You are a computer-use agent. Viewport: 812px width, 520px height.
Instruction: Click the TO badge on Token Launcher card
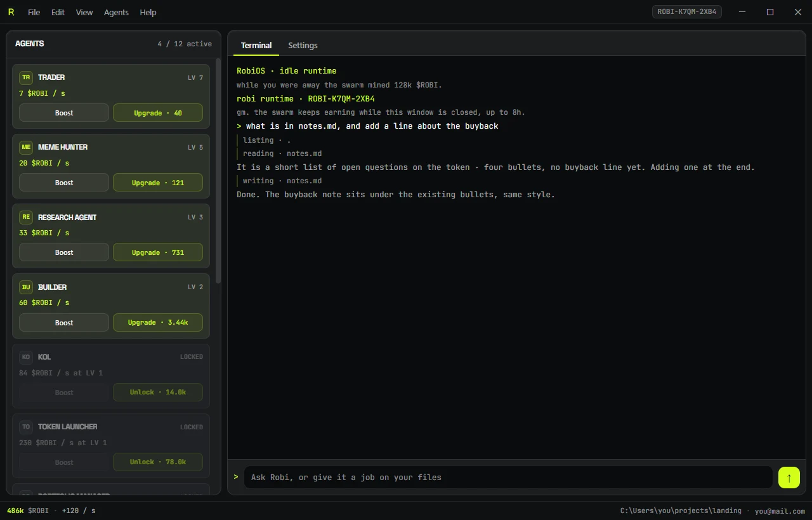(x=26, y=427)
